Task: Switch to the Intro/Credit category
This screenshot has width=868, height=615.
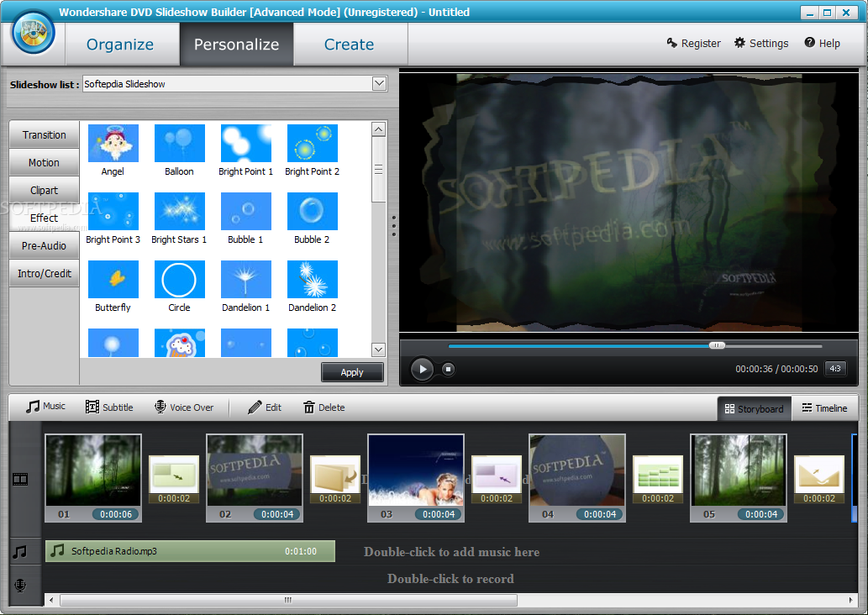Action: click(x=45, y=273)
